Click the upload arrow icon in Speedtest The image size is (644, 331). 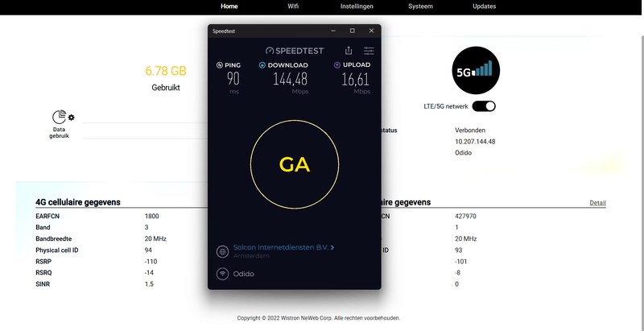point(337,65)
